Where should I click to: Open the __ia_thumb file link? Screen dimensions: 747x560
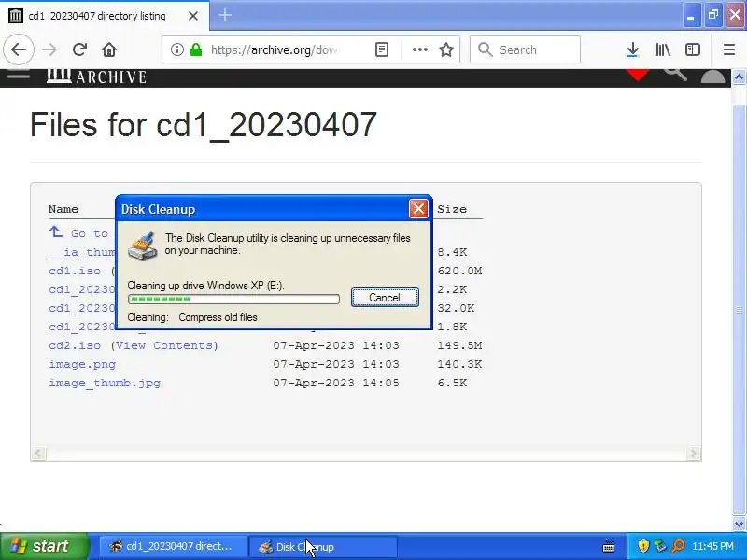coord(82,252)
